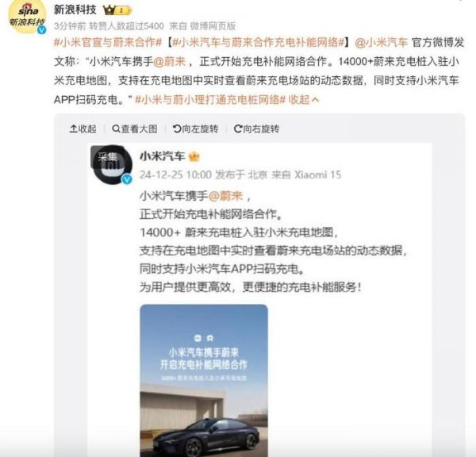Collapse the post text with 收起 chevron

click(304, 100)
